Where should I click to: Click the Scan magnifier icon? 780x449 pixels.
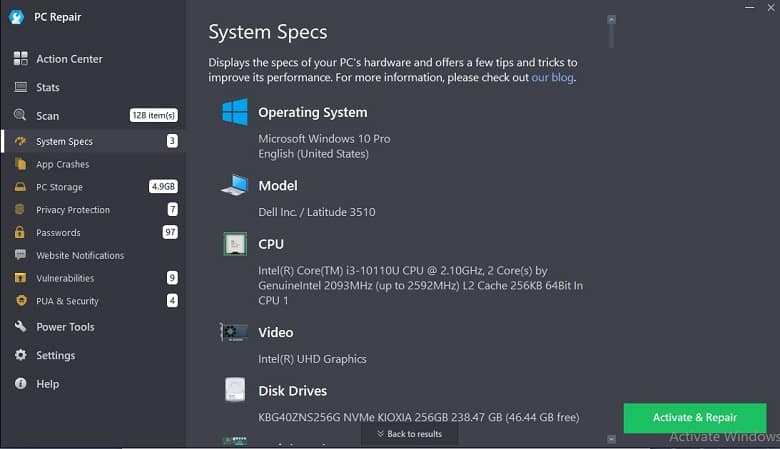tap(20, 115)
